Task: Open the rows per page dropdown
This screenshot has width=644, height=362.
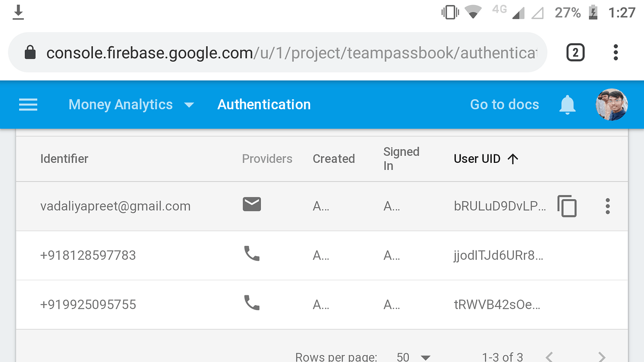Action: pos(413,356)
